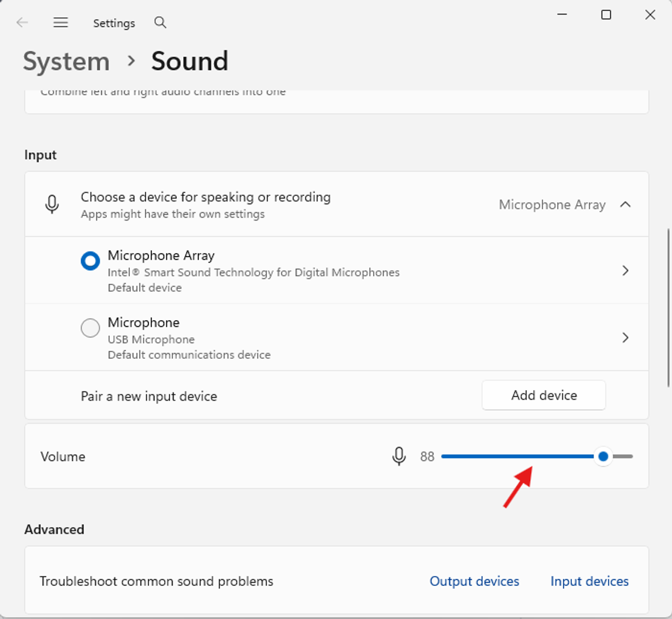Maximize the Settings window
The height and width of the screenshot is (619, 672).
606,15
